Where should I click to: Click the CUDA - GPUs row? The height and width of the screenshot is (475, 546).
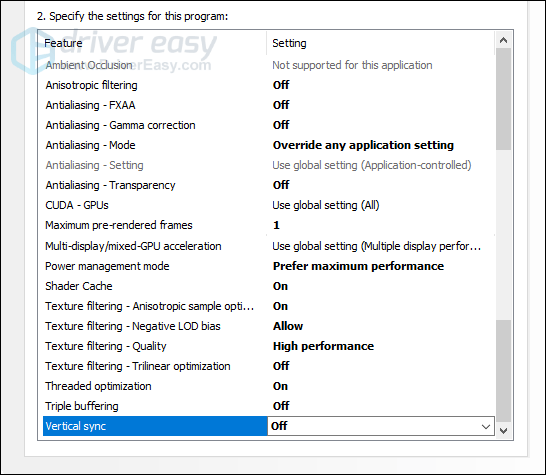[x=268, y=205]
